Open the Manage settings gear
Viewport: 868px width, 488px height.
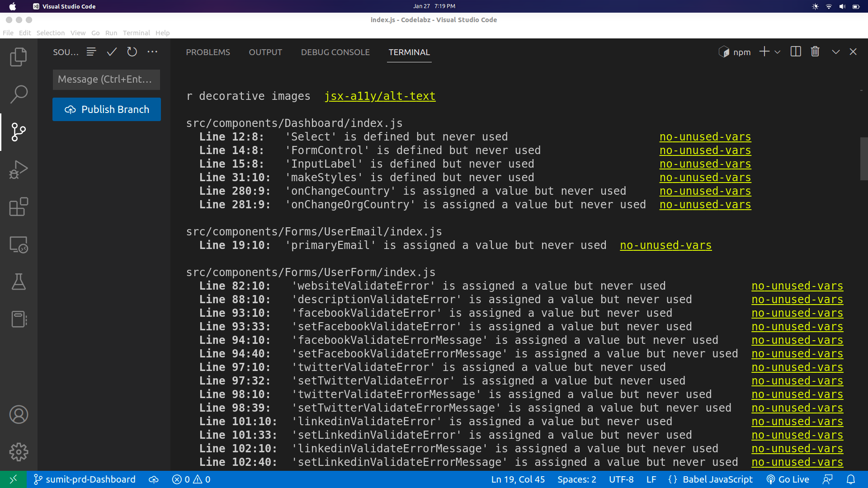[19, 452]
